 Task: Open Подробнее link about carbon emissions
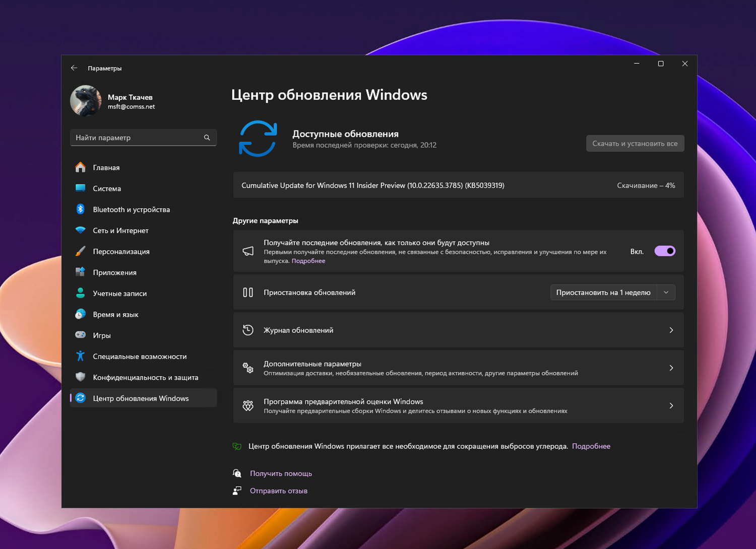pyautogui.click(x=591, y=446)
